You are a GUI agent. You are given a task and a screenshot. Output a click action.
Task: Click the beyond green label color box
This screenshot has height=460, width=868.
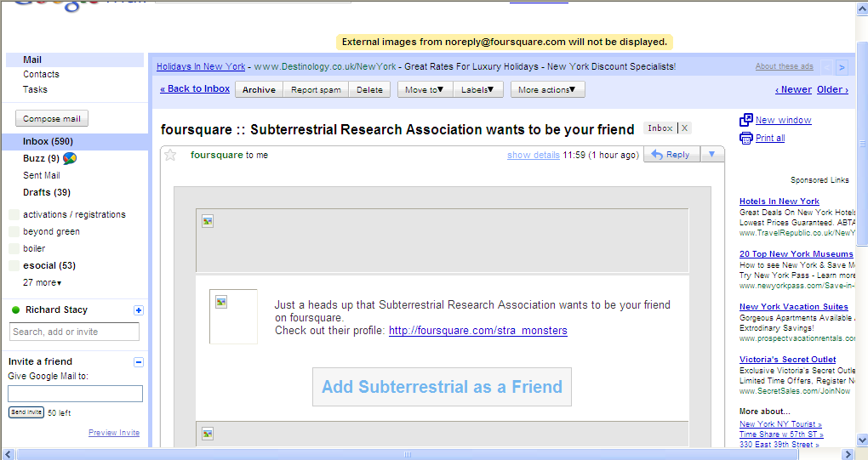pos(14,231)
